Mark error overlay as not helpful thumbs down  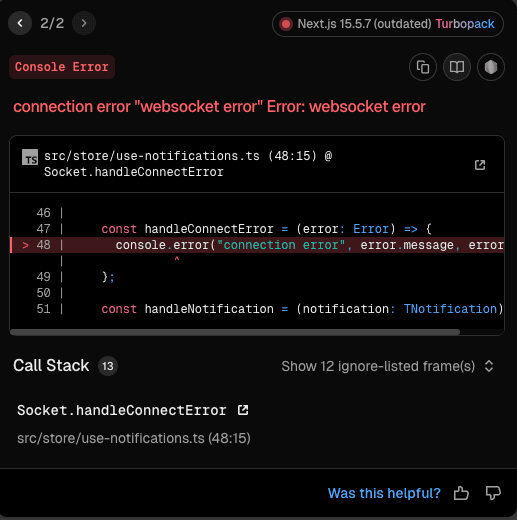[x=493, y=493]
